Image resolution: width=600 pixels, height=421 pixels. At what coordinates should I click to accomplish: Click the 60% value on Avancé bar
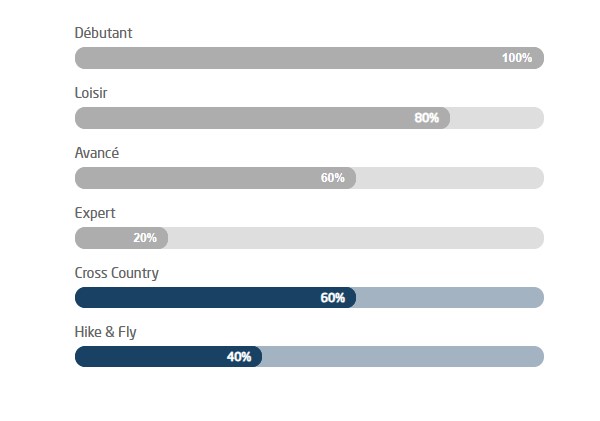(333, 178)
